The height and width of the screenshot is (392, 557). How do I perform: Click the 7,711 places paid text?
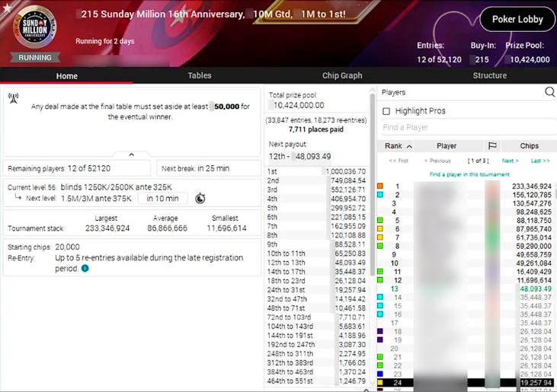tap(315, 129)
